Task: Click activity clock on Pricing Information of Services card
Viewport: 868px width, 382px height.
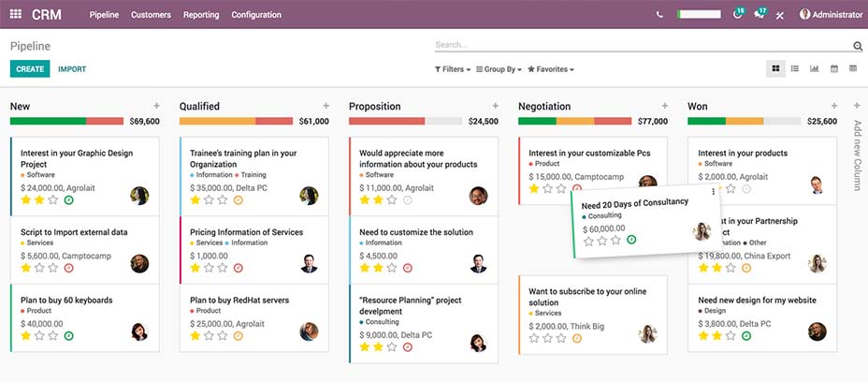Action: pyautogui.click(x=238, y=268)
